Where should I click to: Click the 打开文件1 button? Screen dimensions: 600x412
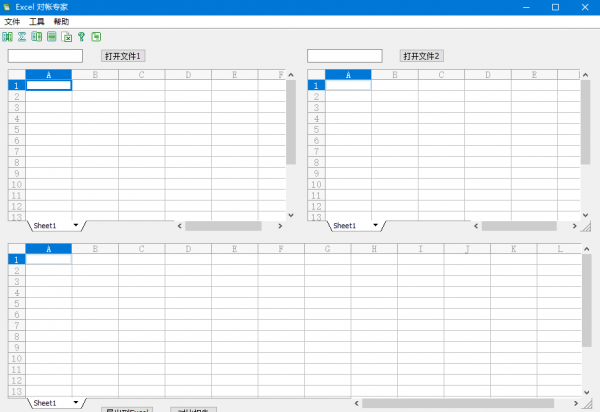point(123,56)
